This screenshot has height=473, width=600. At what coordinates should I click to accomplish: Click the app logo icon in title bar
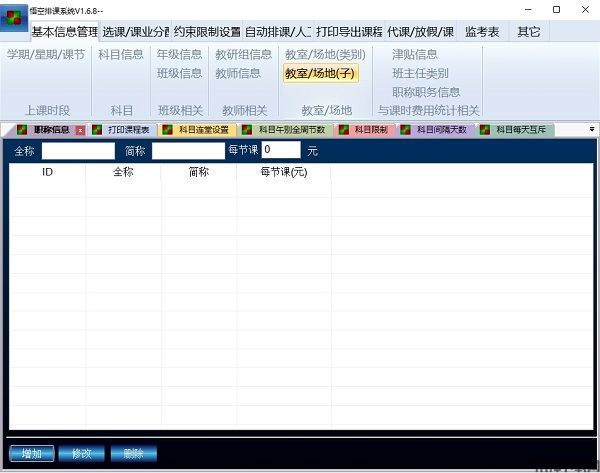coord(14,18)
